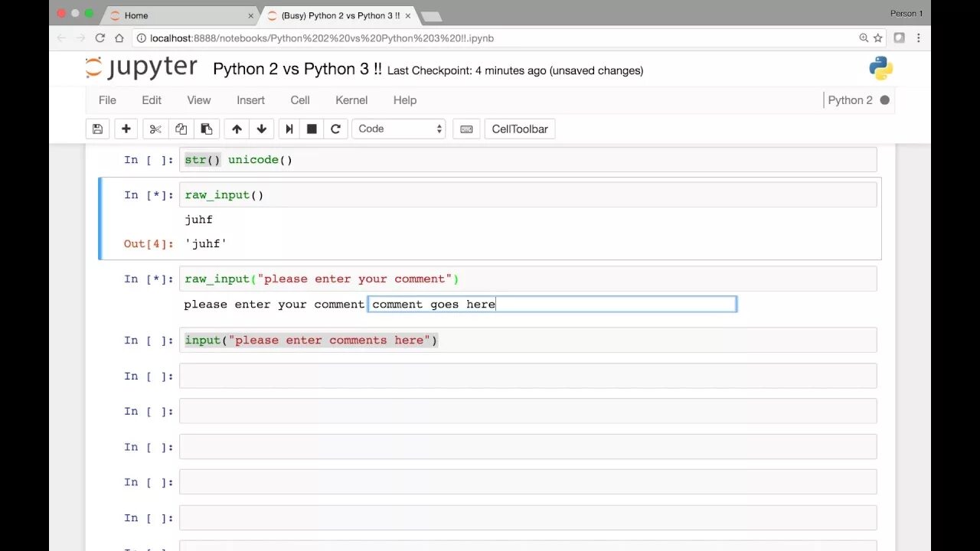Viewport: 980px width, 551px height.
Task: Click the Last Checkpoint status text
Action: [x=515, y=70]
